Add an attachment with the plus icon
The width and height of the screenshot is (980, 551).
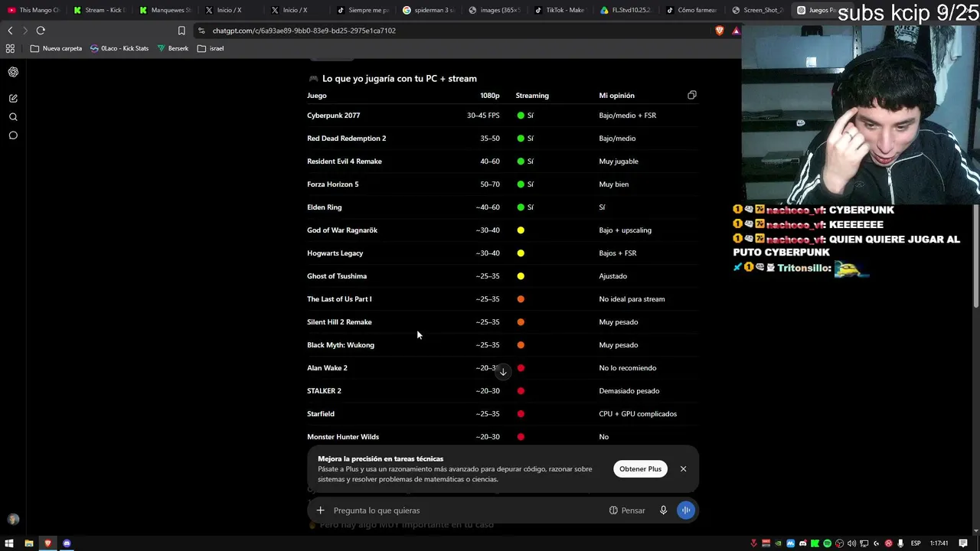coord(321,510)
